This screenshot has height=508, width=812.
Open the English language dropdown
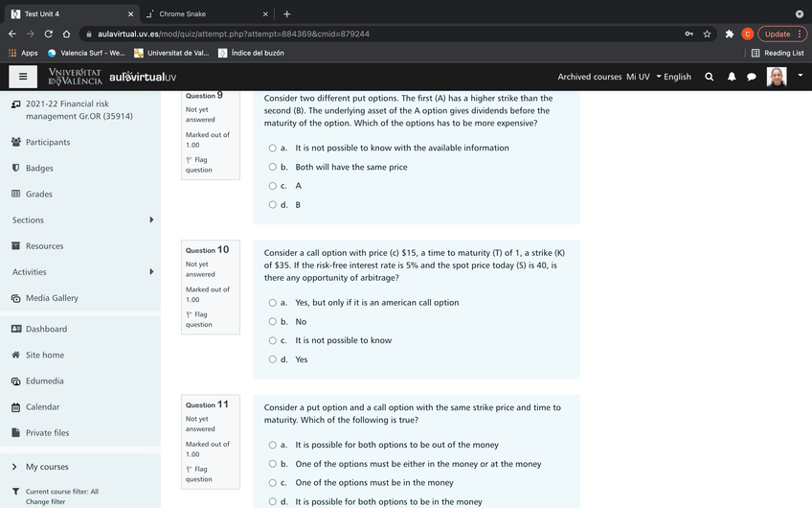[673, 77]
